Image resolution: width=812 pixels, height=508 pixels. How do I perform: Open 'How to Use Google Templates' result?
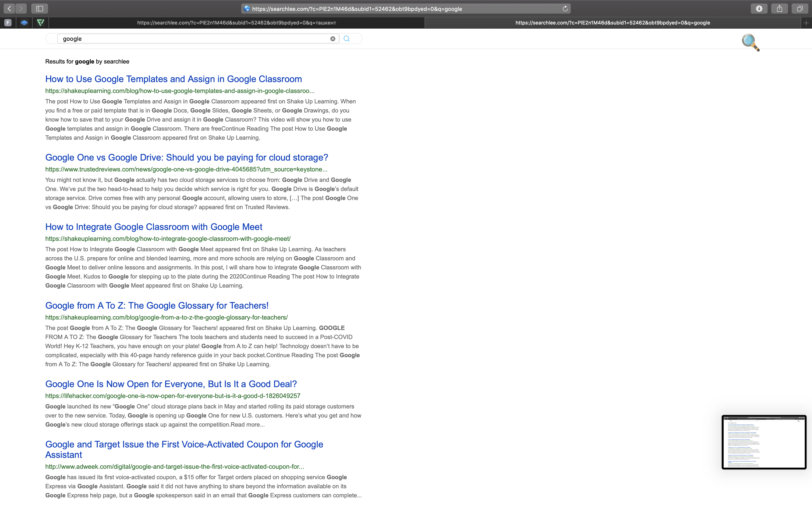[x=174, y=79]
